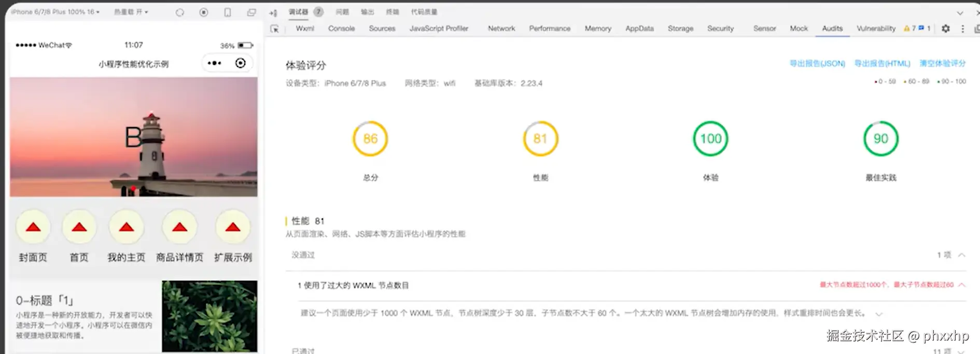This screenshot has height=354, width=980.
Task: Tap the 我的主页 triangle icon
Action: click(127, 227)
